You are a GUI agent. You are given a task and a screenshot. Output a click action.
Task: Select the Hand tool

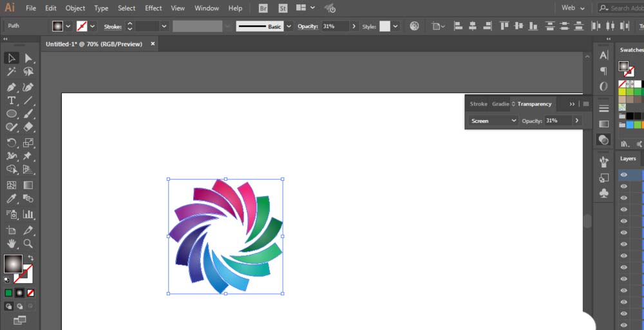point(12,243)
